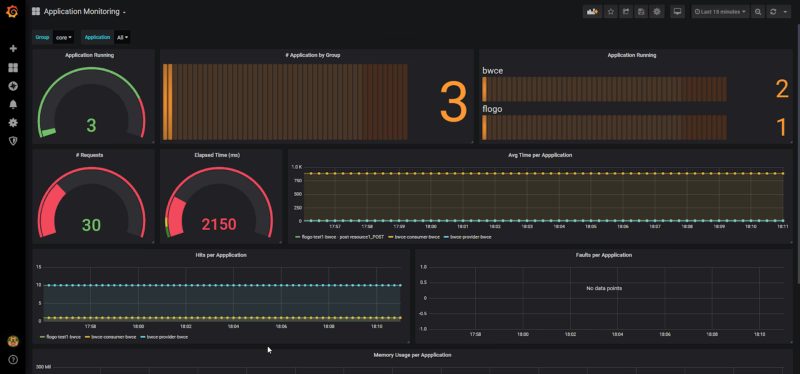Image resolution: width=800 pixels, height=374 pixels.
Task: Open the Create plus menu in sidebar
Action: 13,48
